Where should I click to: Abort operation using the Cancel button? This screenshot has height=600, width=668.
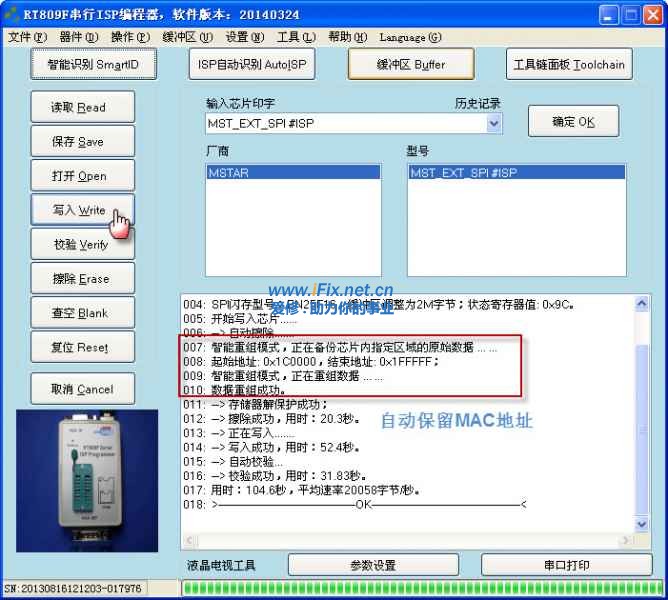point(80,389)
